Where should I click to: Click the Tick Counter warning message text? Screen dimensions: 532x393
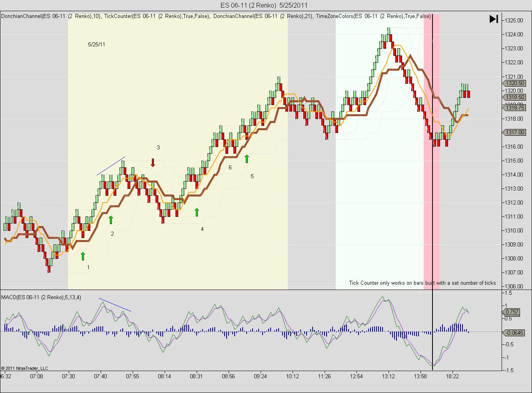(422, 283)
